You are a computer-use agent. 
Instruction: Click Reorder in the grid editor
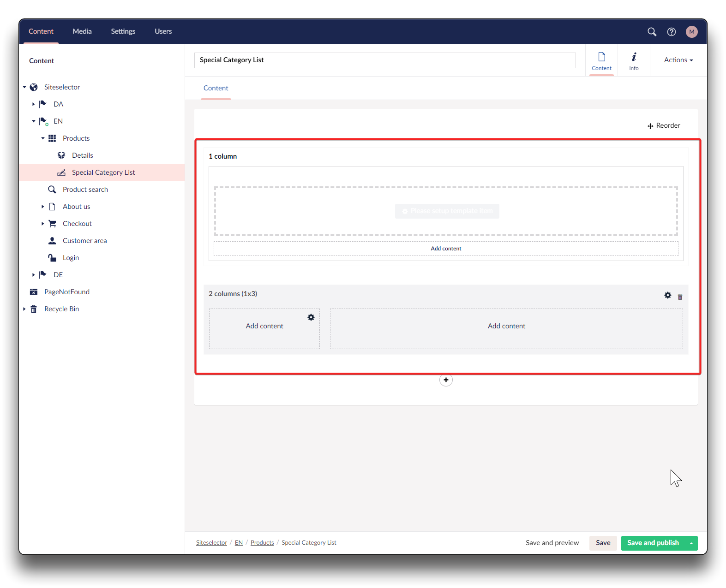(x=664, y=125)
